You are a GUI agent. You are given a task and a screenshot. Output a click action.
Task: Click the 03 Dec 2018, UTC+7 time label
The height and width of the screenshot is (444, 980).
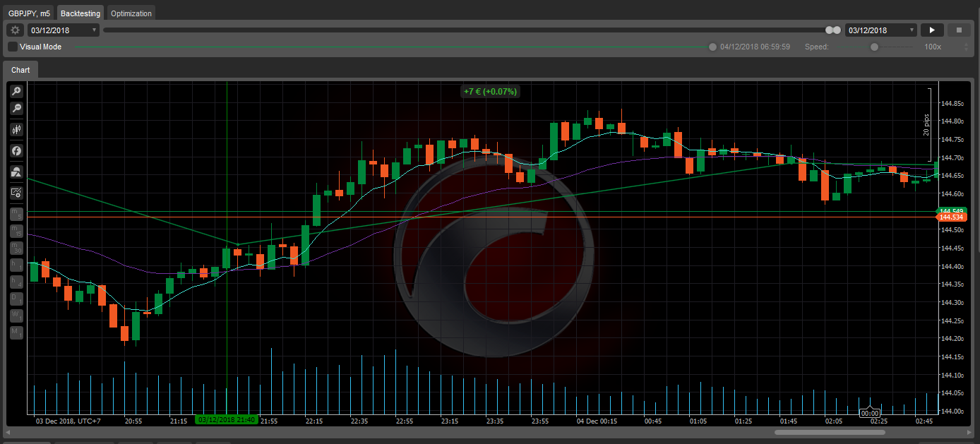(x=68, y=421)
